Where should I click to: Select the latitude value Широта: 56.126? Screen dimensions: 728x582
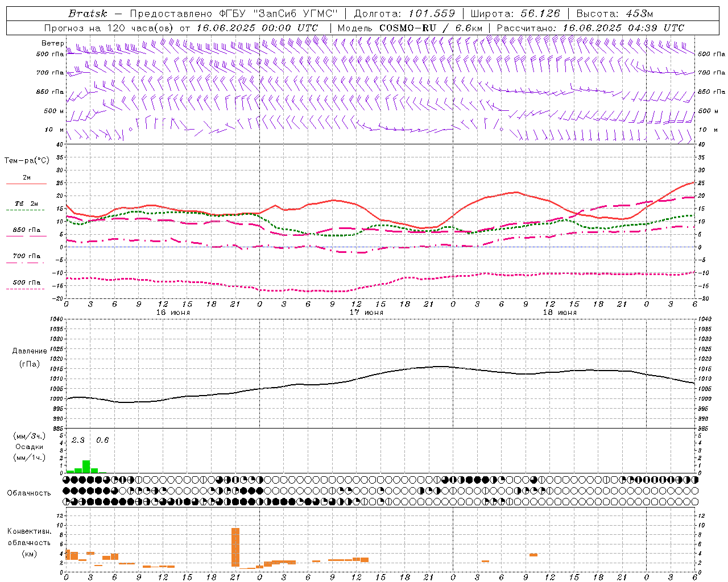(x=516, y=14)
